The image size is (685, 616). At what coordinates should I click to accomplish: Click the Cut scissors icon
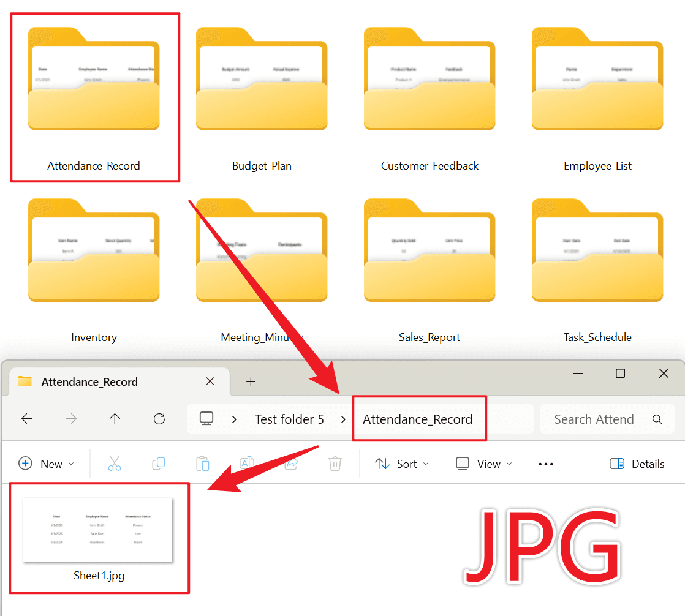click(115, 464)
